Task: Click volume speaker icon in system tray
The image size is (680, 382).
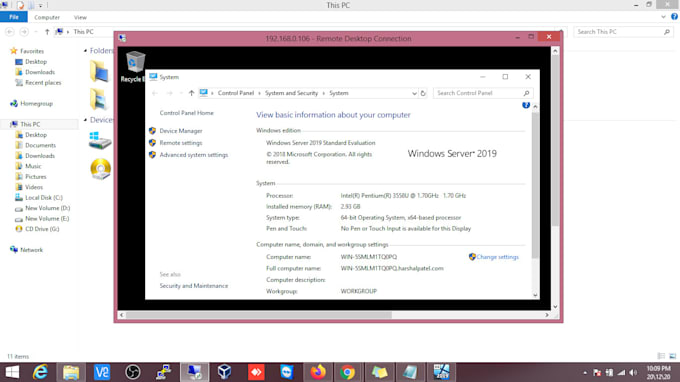Action: pyautogui.click(x=633, y=372)
